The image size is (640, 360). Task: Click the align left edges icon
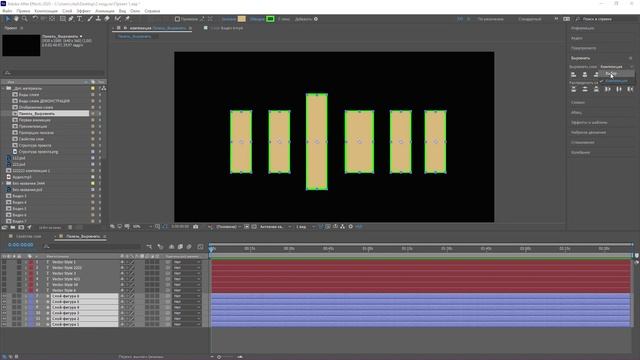click(573, 74)
